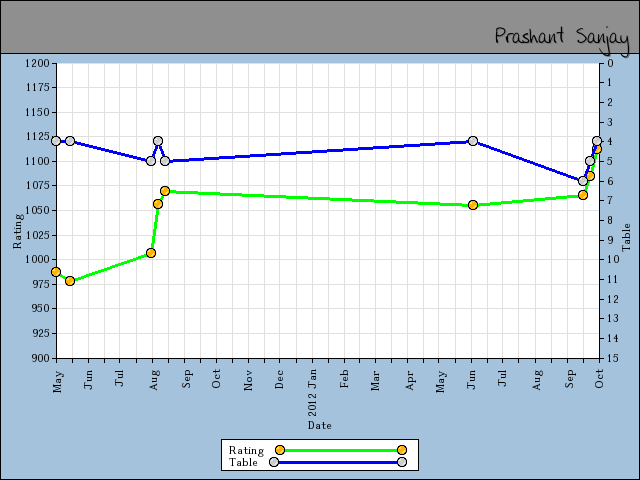Click the vertical 'Rating' left axis title
Image resolution: width=640 pixels, height=480 pixels.
(18, 231)
